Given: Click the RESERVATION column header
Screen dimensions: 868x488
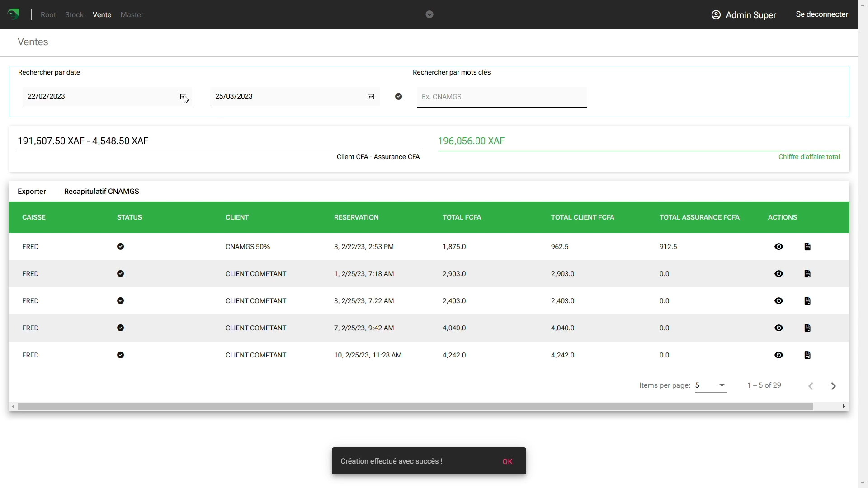Looking at the screenshot, I should point(356,217).
